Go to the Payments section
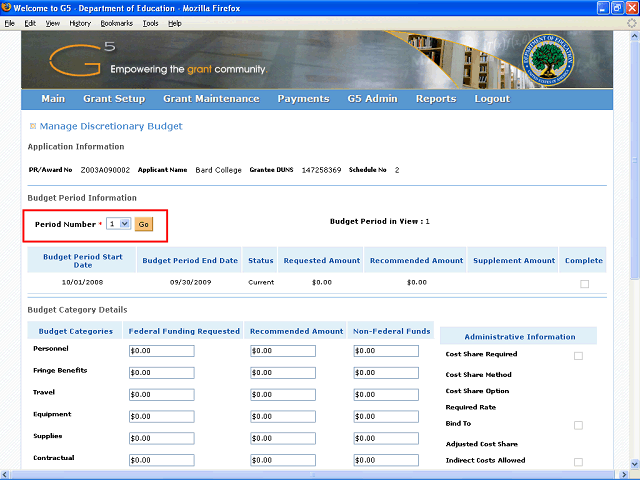Screen dimensions: 640x480 click(303, 99)
